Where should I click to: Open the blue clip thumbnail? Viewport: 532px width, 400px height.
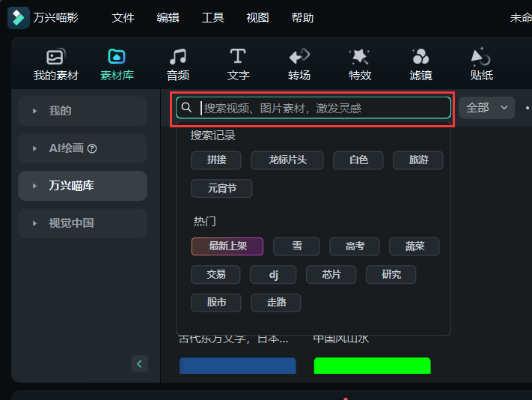point(237,366)
